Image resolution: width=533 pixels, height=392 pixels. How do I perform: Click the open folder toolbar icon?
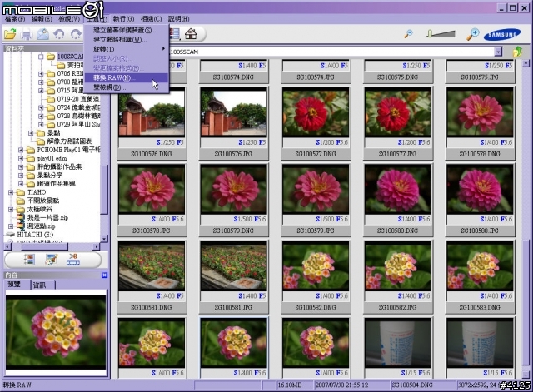[x=10, y=34]
